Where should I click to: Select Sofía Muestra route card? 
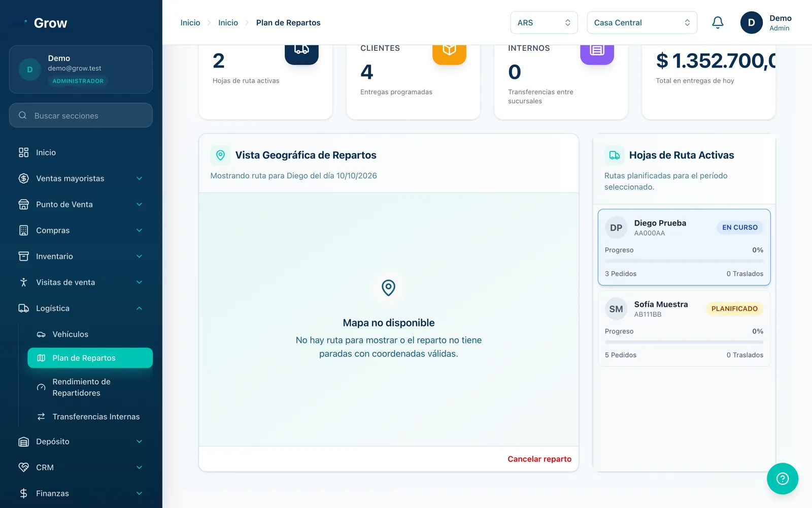pyautogui.click(x=684, y=328)
